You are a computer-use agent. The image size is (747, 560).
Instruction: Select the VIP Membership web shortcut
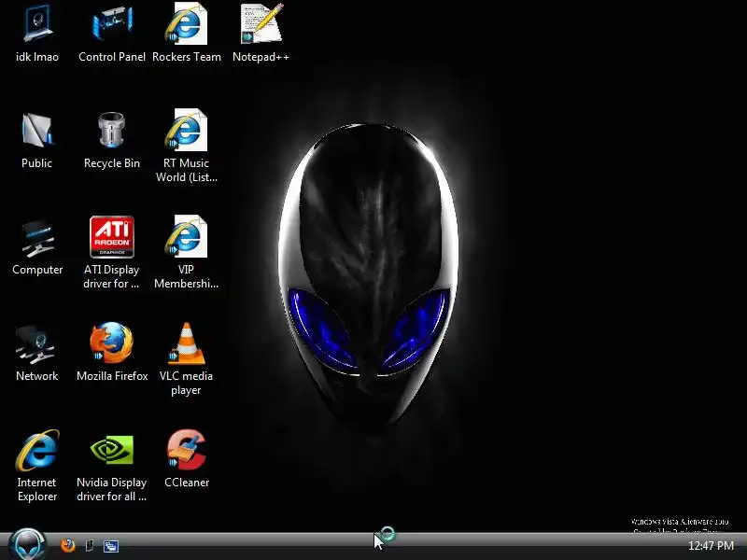coord(186,252)
